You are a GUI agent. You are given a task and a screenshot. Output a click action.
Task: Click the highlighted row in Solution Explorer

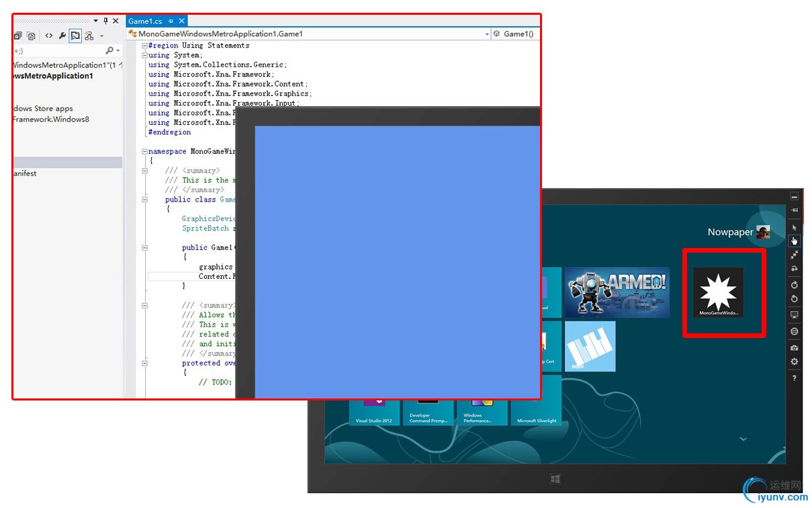click(x=68, y=163)
